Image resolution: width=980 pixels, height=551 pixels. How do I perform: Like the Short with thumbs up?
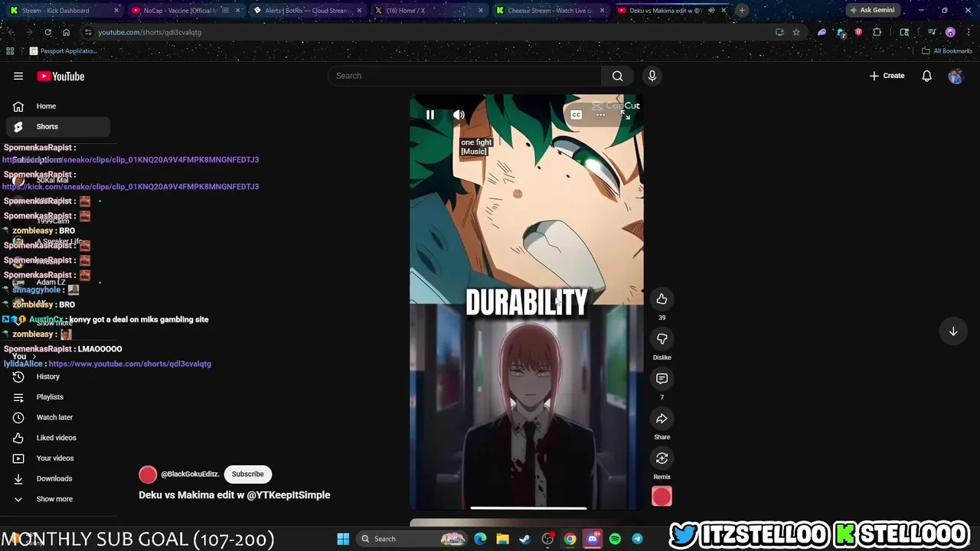[x=661, y=299]
